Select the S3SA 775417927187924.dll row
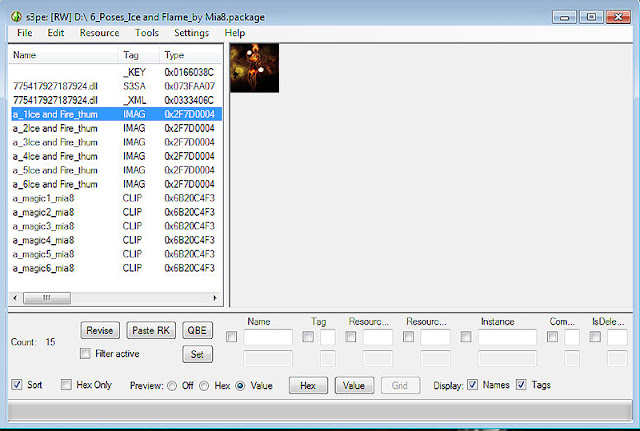 (116, 86)
